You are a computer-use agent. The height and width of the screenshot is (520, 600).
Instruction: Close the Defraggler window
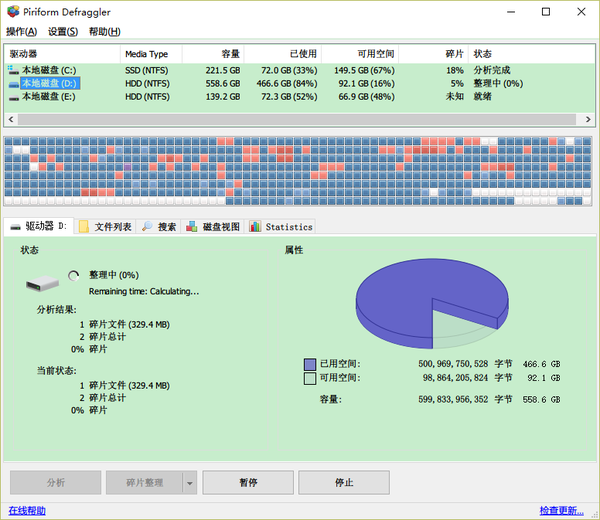[x=581, y=12]
